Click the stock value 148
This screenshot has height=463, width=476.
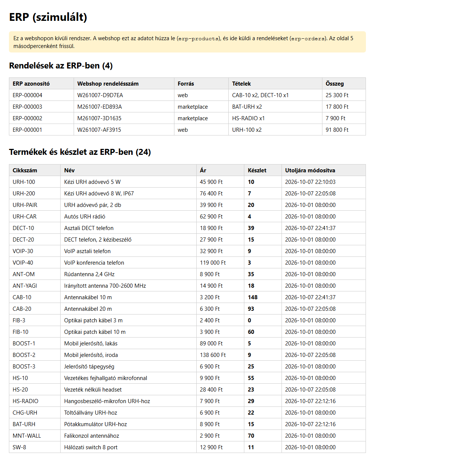[253, 297]
